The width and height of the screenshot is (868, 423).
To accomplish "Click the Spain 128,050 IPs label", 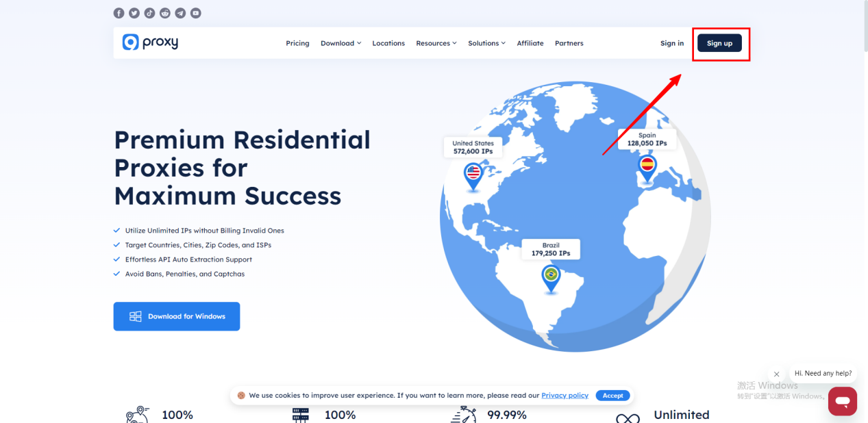I will 647,140.
